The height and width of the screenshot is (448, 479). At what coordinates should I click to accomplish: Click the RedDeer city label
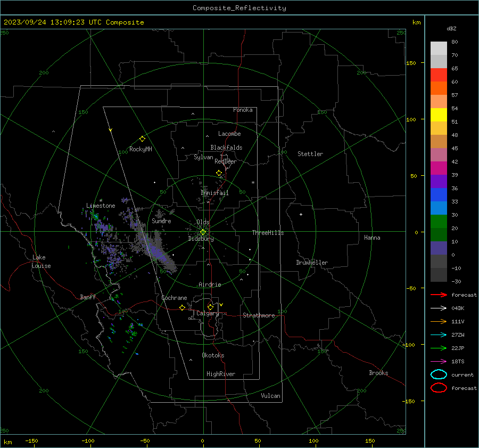tap(226, 161)
